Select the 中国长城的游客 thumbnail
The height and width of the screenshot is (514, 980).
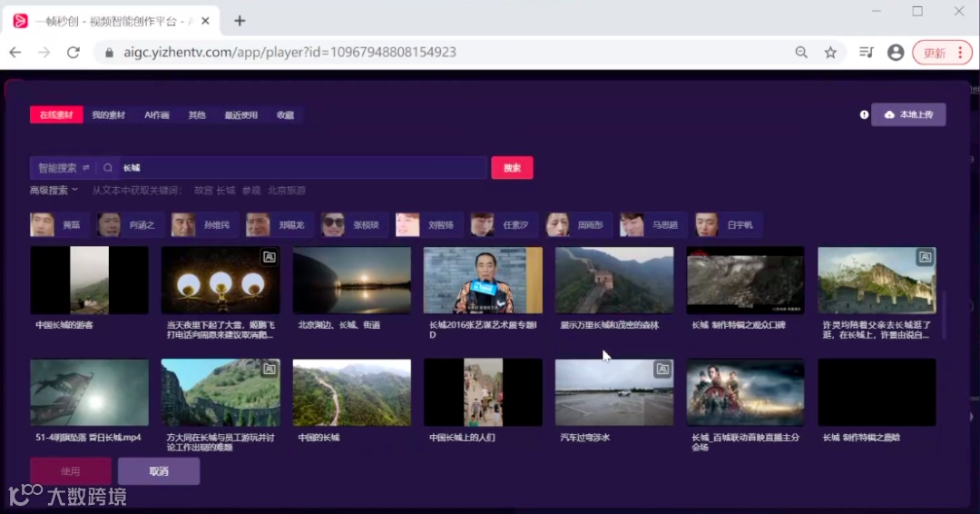click(x=89, y=280)
